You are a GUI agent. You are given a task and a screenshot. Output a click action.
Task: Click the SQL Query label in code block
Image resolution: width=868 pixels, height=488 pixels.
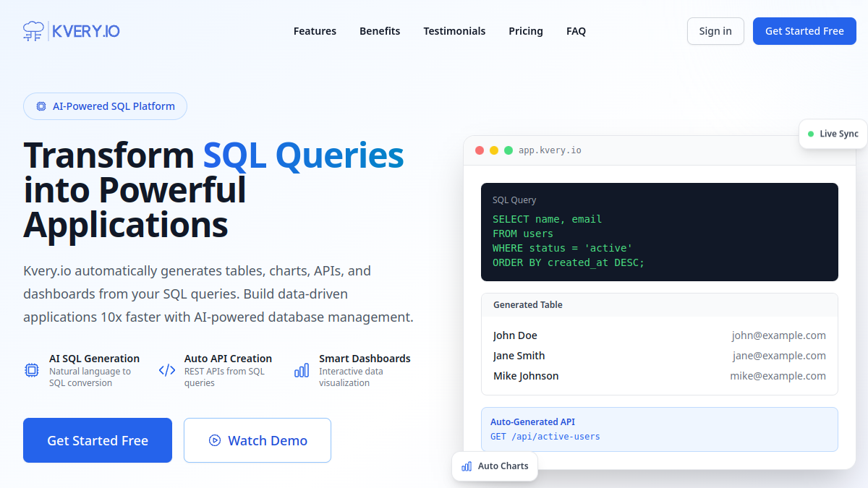tap(514, 200)
